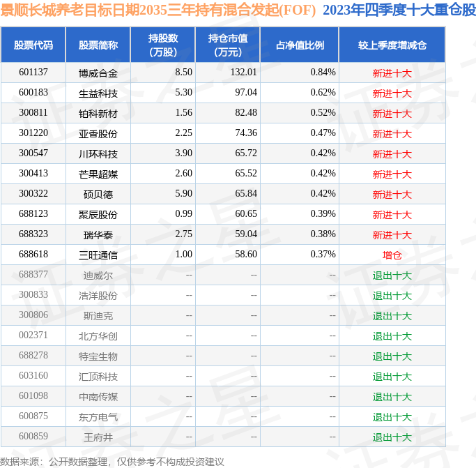
Task: Select stock name 铂科新材
Action: [98, 114]
